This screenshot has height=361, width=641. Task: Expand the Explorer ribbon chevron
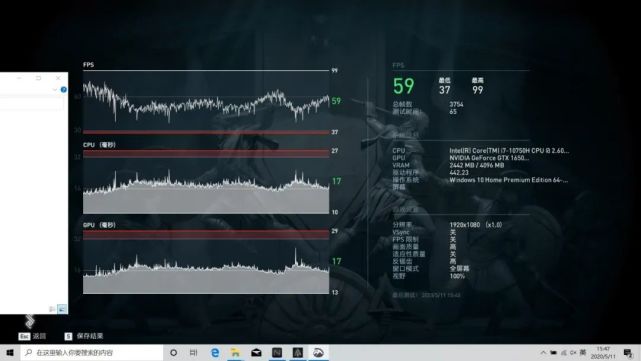[55, 90]
